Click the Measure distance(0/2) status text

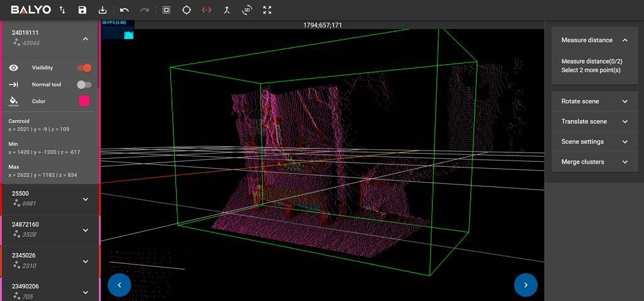coord(592,61)
